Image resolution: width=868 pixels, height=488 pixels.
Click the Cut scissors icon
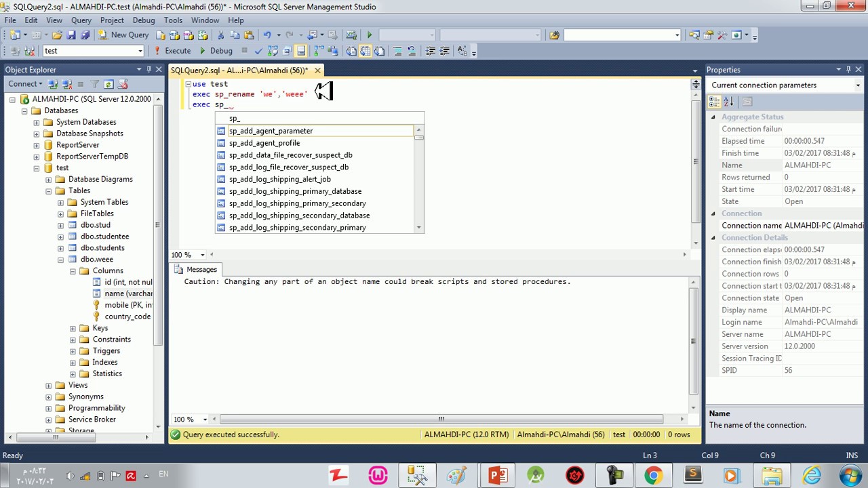point(221,35)
